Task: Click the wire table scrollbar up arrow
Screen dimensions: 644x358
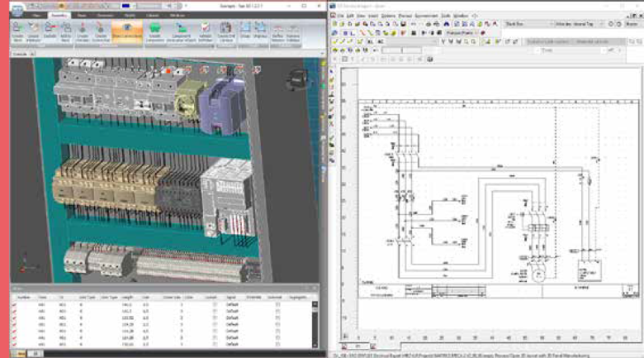Action: pyautogui.click(x=315, y=304)
